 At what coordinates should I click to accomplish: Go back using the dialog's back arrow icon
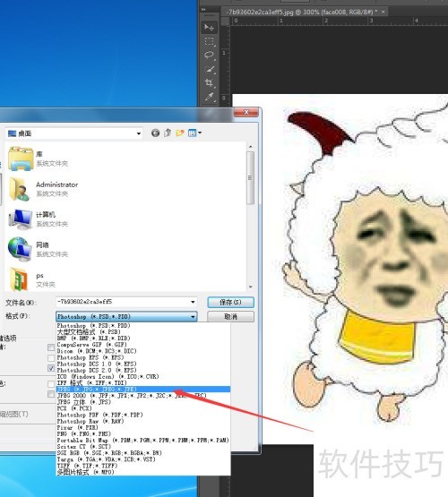pos(155,133)
